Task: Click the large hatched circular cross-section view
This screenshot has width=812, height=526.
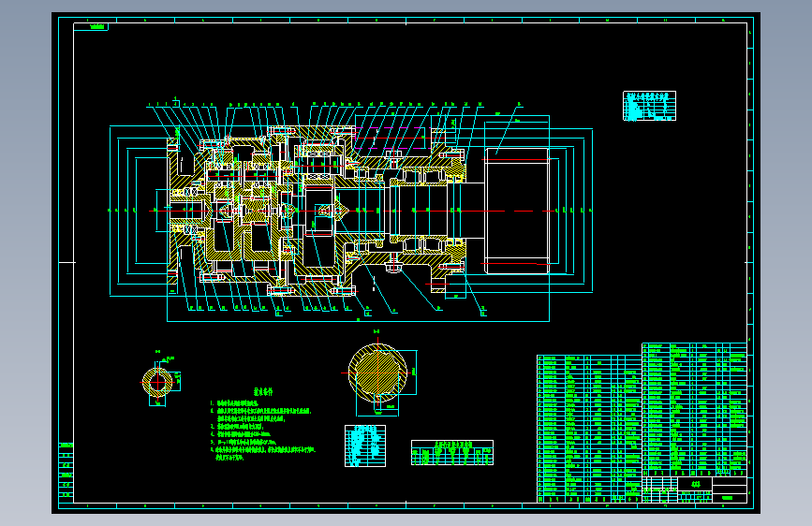Action: (x=378, y=373)
